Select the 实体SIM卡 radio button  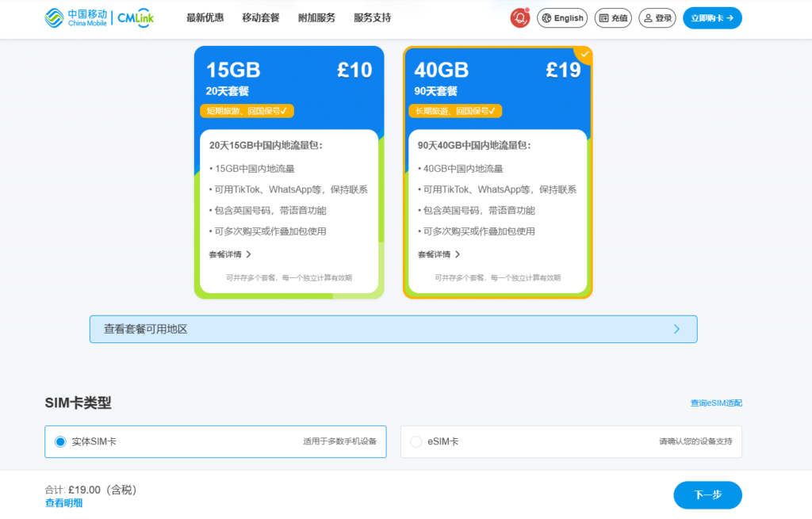pos(61,442)
